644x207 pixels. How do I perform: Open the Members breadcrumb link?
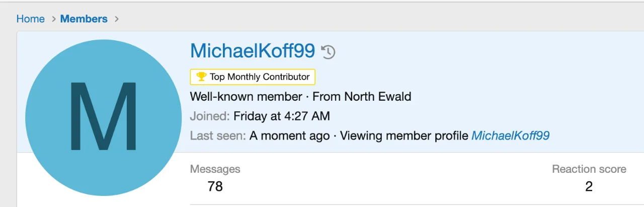click(84, 19)
